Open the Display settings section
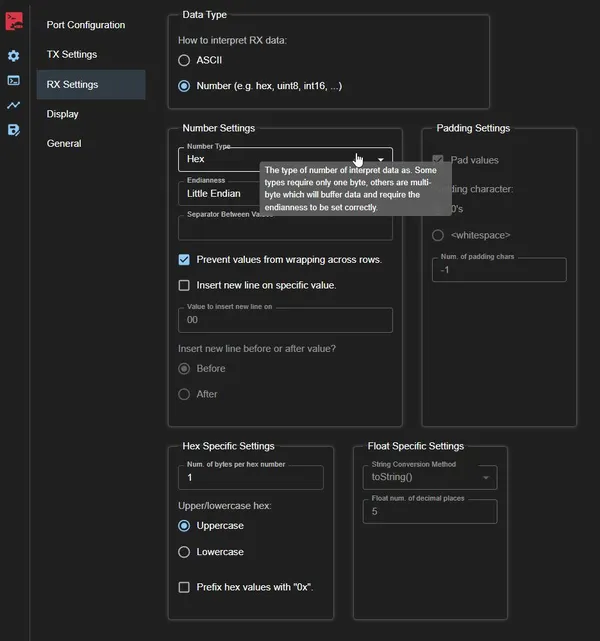This screenshot has height=641, width=600. click(x=62, y=114)
